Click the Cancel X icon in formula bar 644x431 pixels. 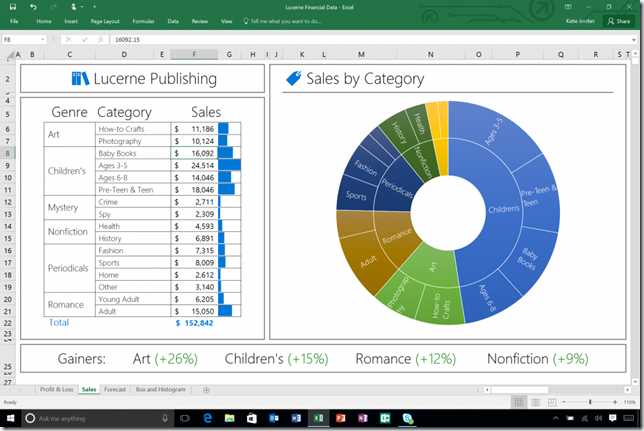(68, 39)
